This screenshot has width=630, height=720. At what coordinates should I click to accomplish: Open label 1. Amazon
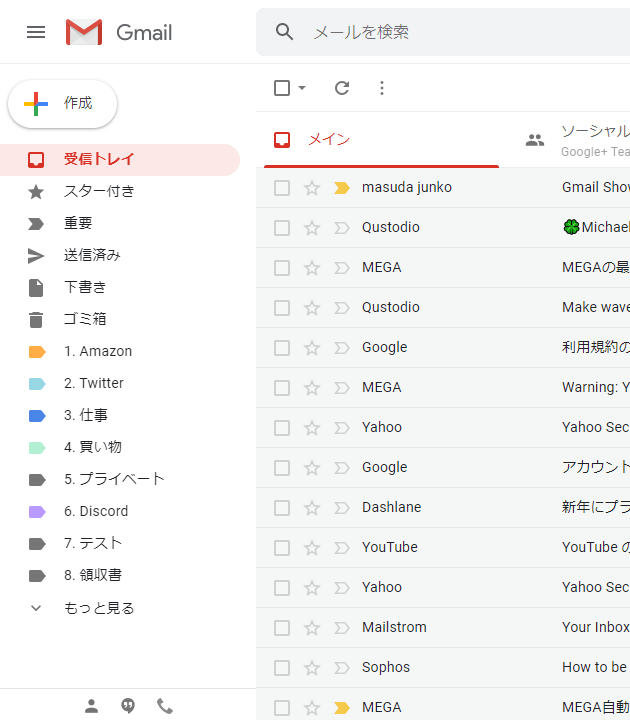[119, 351]
